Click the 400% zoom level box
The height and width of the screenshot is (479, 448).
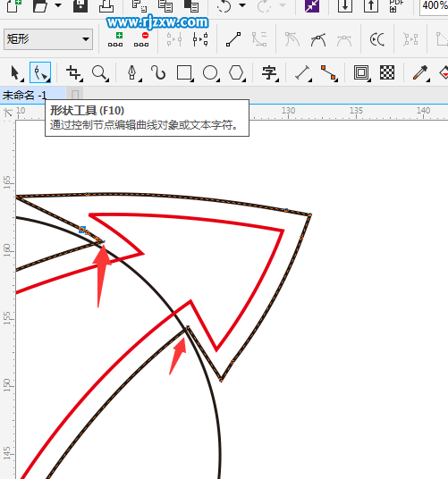(434, 5)
